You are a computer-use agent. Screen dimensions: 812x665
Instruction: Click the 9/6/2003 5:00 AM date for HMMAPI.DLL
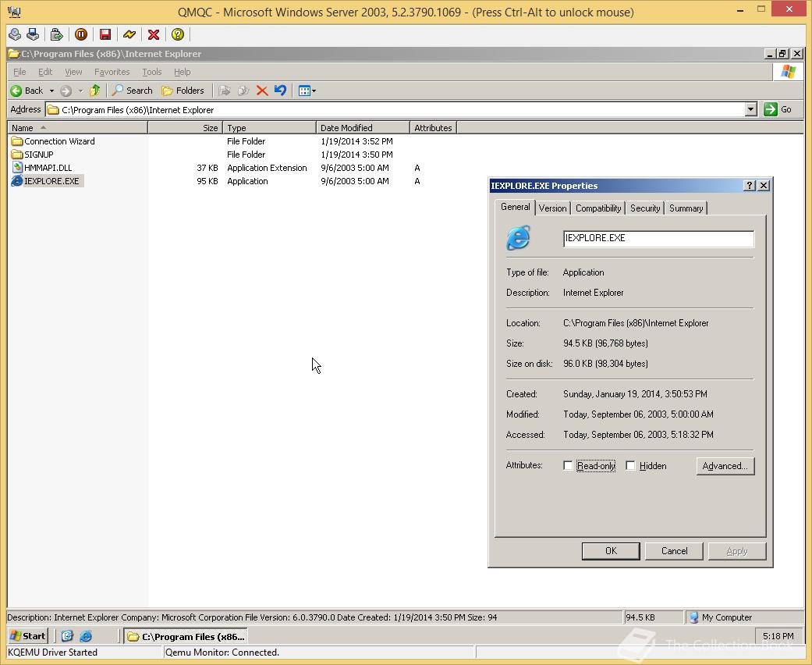355,168
